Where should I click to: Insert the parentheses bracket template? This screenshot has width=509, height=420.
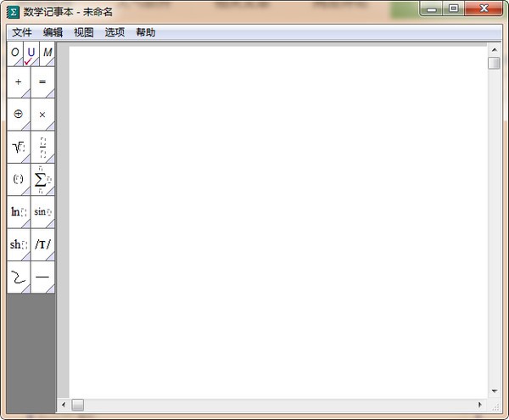pos(19,179)
